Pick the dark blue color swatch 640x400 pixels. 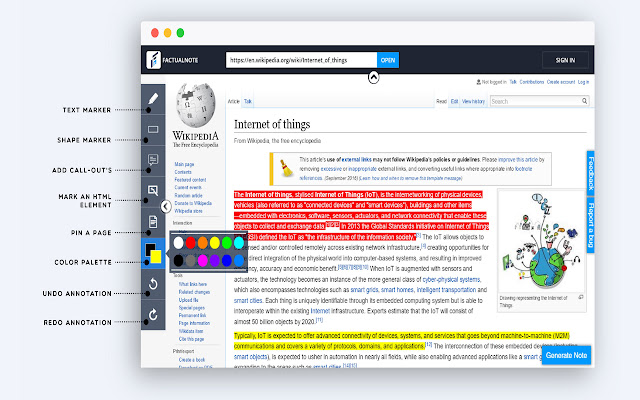(x=227, y=260)
